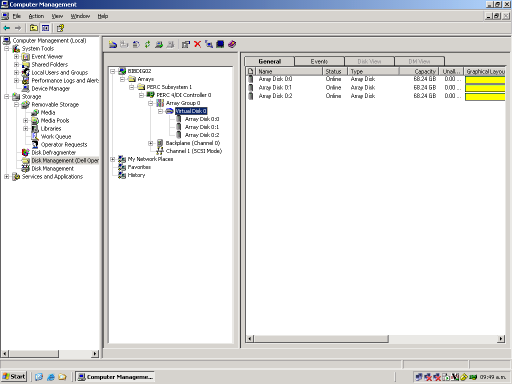Viewport: 512px width, 384px height.
Task: Click the list pane horizontal scrollbar thumb
Action: click(321, 339)
